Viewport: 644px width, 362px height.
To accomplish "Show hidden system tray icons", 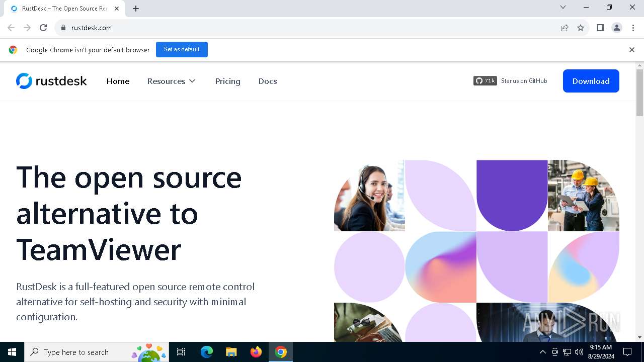I will coord(542,352).
